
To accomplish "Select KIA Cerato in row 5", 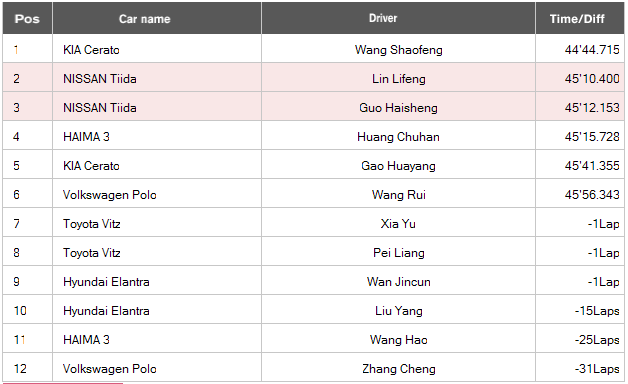I will click(x=91, y=166).
